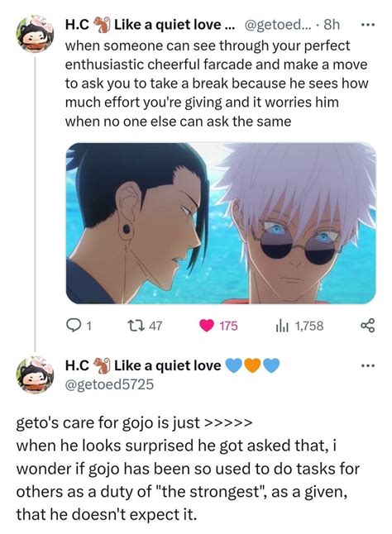
Task: Open the reply icon on the first tweet
Action: 72,326
